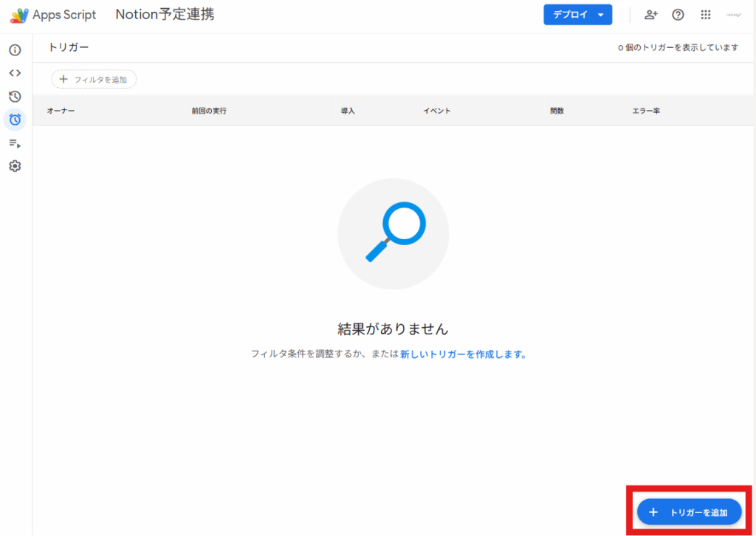This screenshot has height=536, width=756.
Task: Click the イベント column header
Action: [437, 111]
